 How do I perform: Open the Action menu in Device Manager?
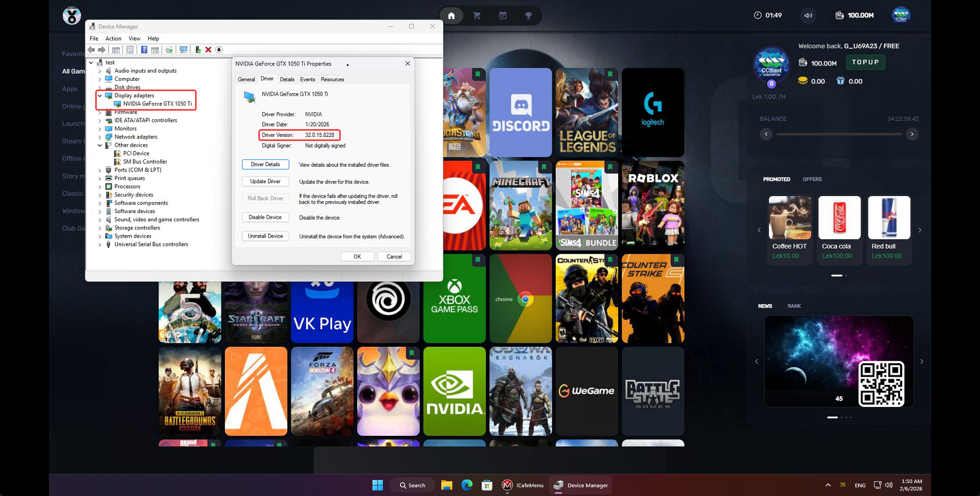coord(113,39)
